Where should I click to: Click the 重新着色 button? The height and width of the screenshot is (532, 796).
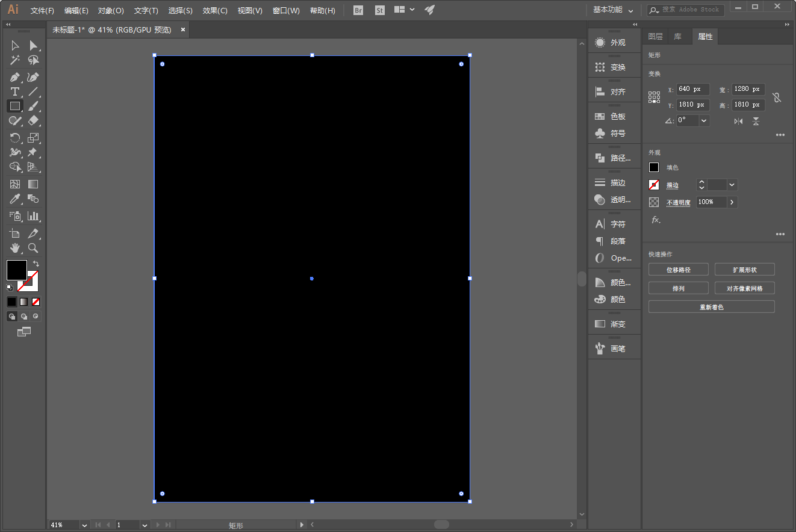point(712,307)
